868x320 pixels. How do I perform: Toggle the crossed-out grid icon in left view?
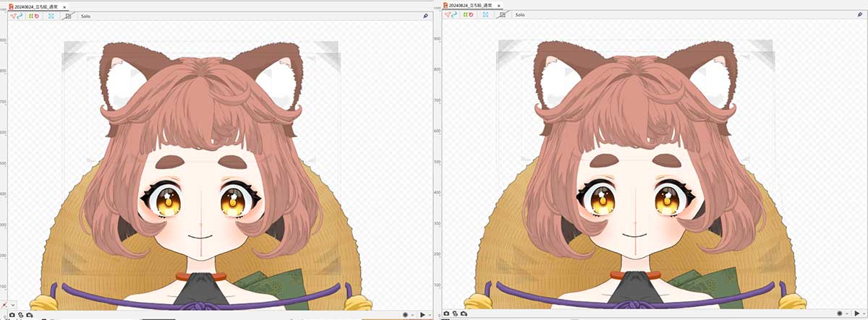[68, 16]
